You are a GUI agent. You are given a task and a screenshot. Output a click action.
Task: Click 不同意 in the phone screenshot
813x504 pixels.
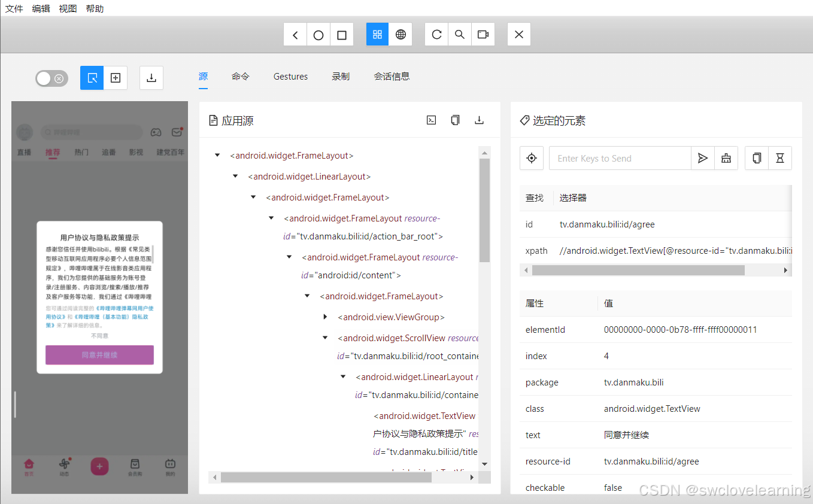(x=99, y=336)
